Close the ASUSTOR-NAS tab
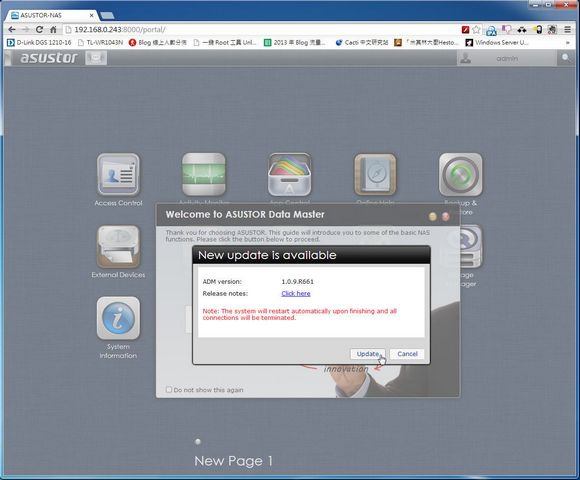 (x=91, y=16)
